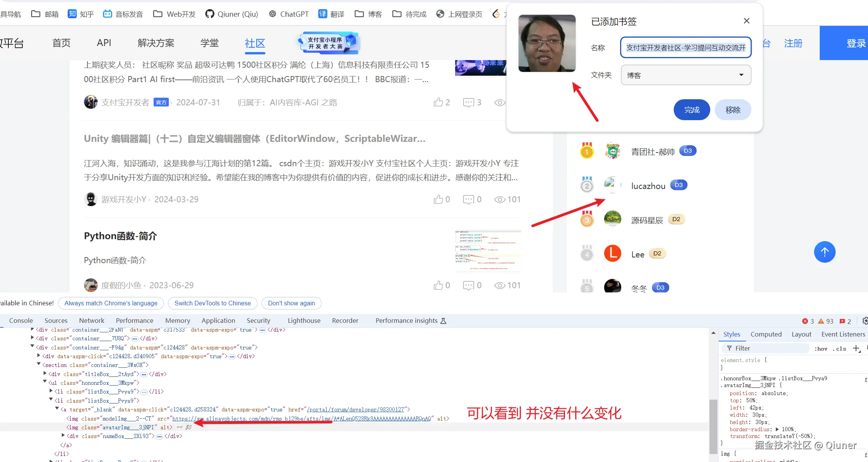Expand the border-radius 100% shorthand triangle

pos(777,429)
